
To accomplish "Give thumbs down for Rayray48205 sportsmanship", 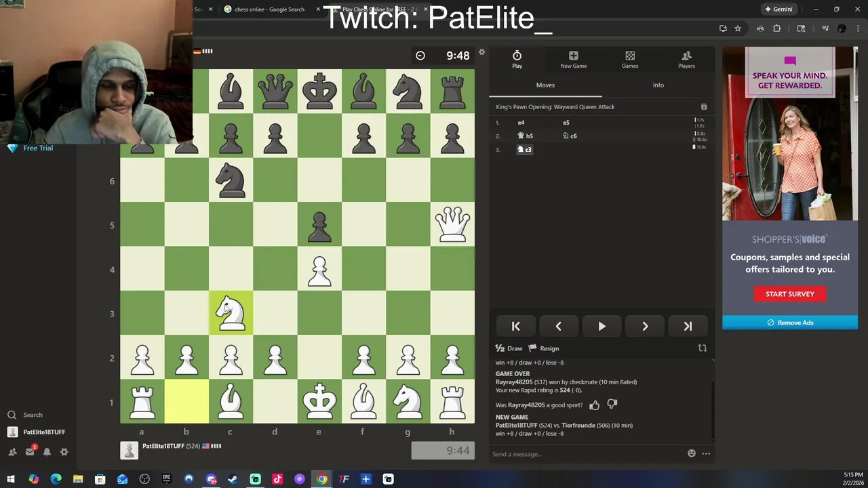I will (x=612, y=405).
